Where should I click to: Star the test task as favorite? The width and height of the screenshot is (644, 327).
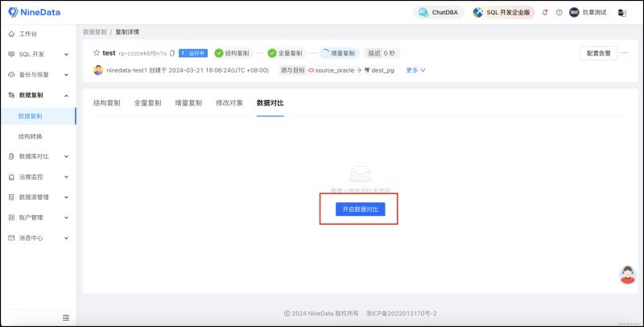(x=97, y=52)
